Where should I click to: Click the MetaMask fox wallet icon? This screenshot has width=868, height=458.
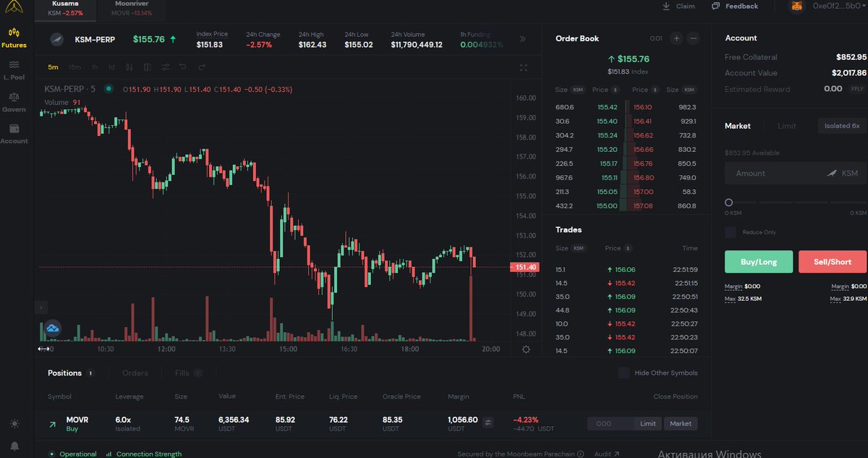(797, 6)
